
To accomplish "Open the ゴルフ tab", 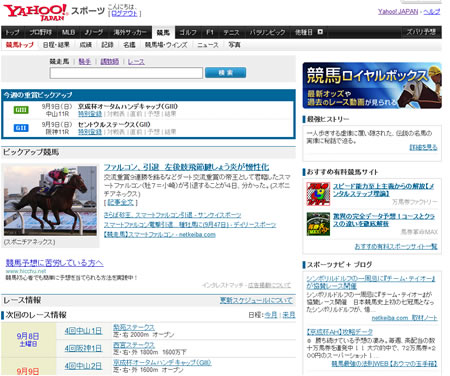I will pyautogui.click(x=188, y=32).
